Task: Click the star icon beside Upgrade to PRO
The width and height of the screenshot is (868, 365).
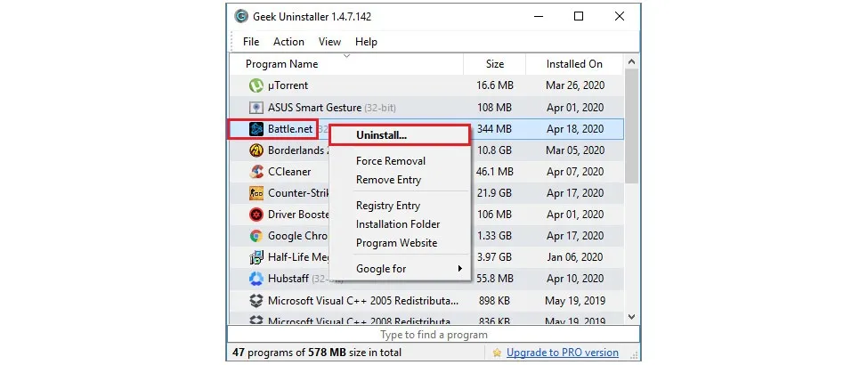Action: pyautogui.click(x=497, y=353)
